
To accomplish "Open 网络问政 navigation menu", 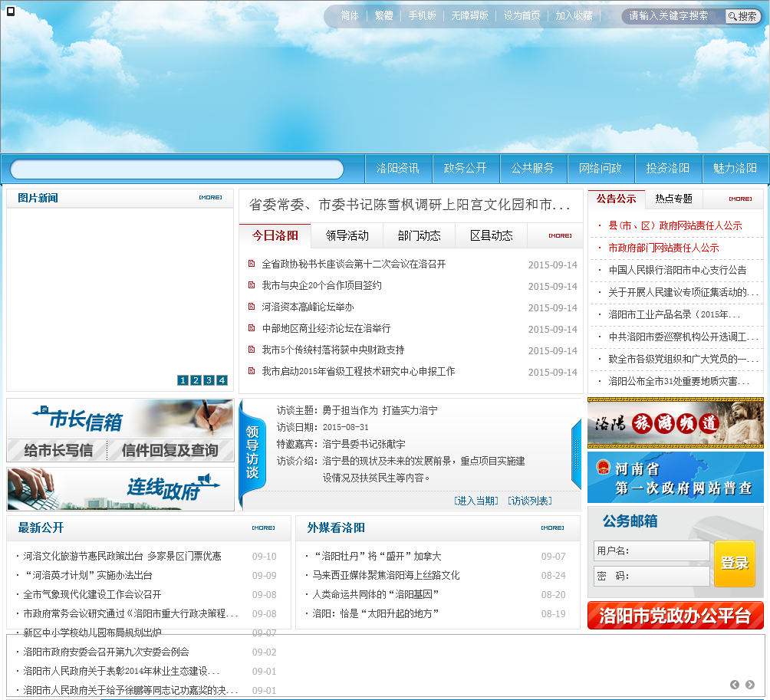I will 601,169.
